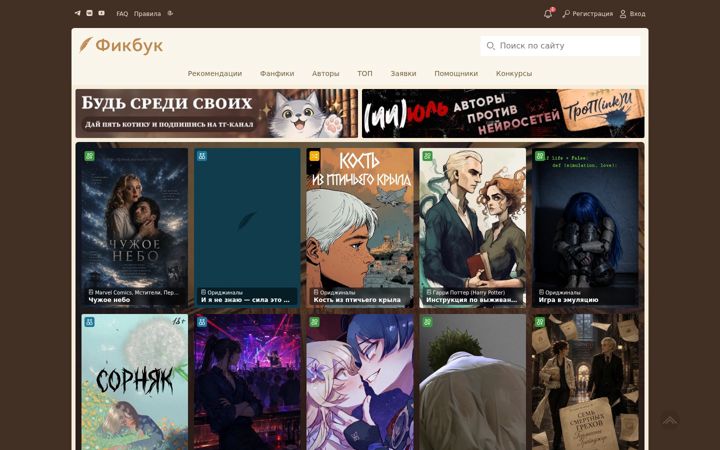Click the title text Игра в эмуляцию
This screenshot has height=450, width=720.
point(568,300)
